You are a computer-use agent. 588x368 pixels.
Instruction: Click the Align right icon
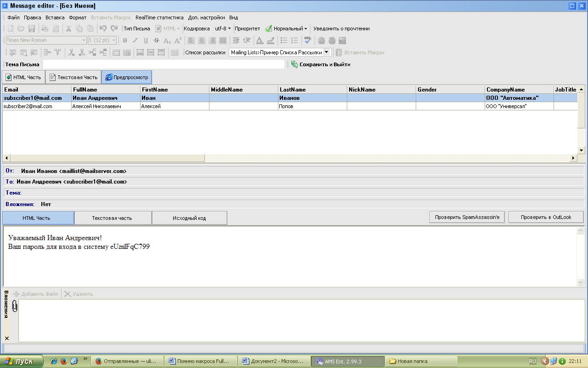[212, 40]
